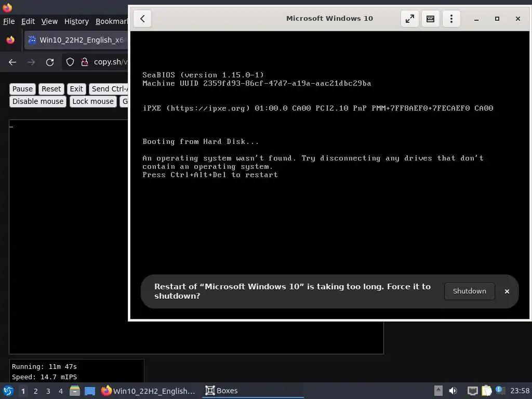
Task: Click the Send Ctrl-Alt-Del button
Action: [x=109, y=89]
